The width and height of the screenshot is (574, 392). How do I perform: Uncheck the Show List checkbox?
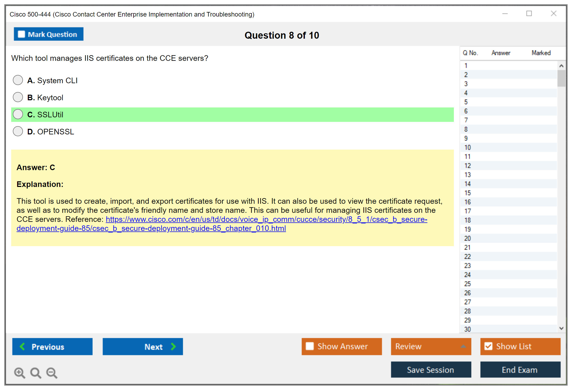click(488, 346)
